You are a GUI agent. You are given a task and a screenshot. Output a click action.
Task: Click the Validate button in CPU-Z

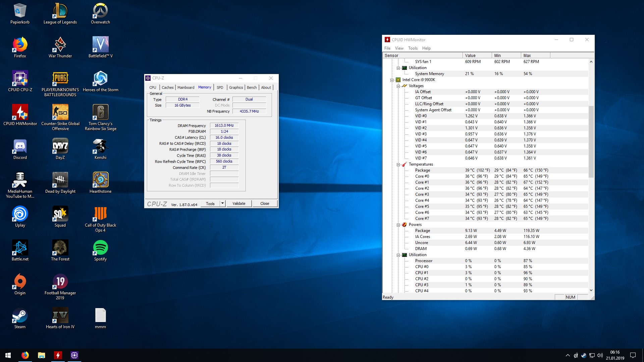point(239,203)
